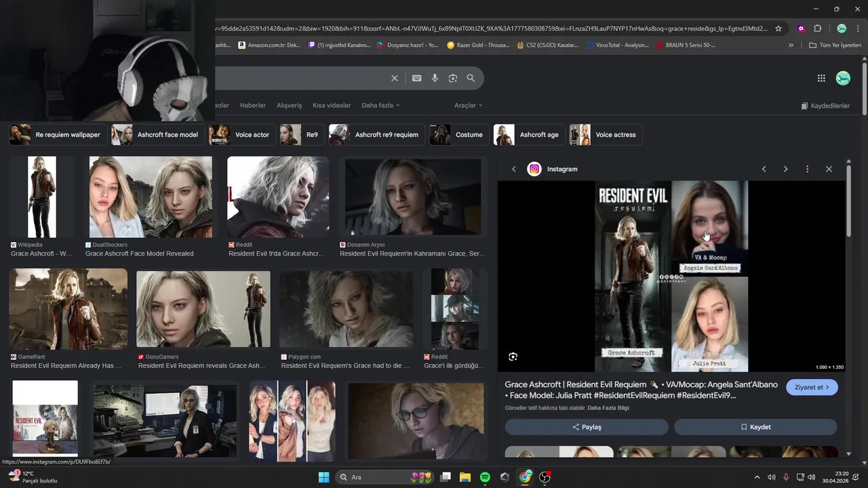Switch to the Alışveriş tab

290,105
